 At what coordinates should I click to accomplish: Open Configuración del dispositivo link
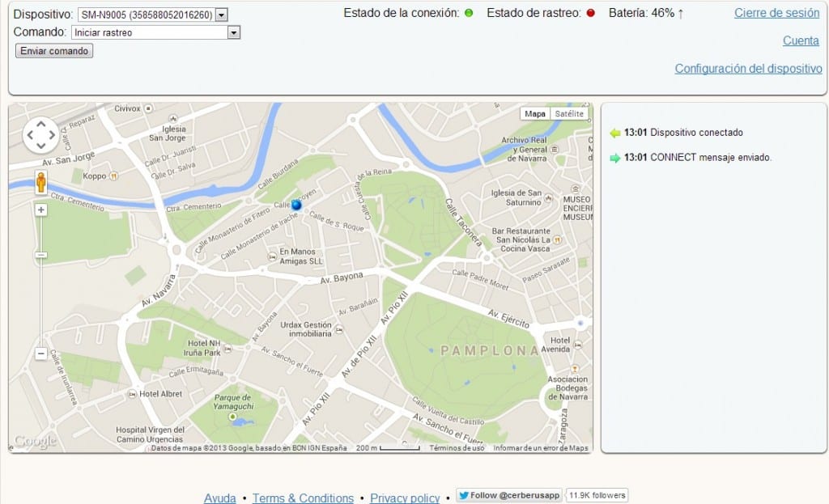(748, 69)
